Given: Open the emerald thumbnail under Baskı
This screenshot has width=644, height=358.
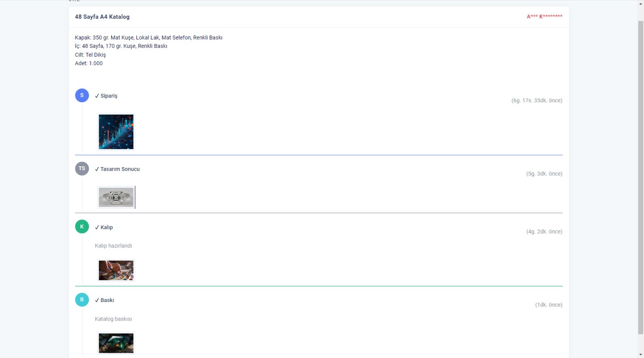Looking at the screenshot, I should click(116, 343).
